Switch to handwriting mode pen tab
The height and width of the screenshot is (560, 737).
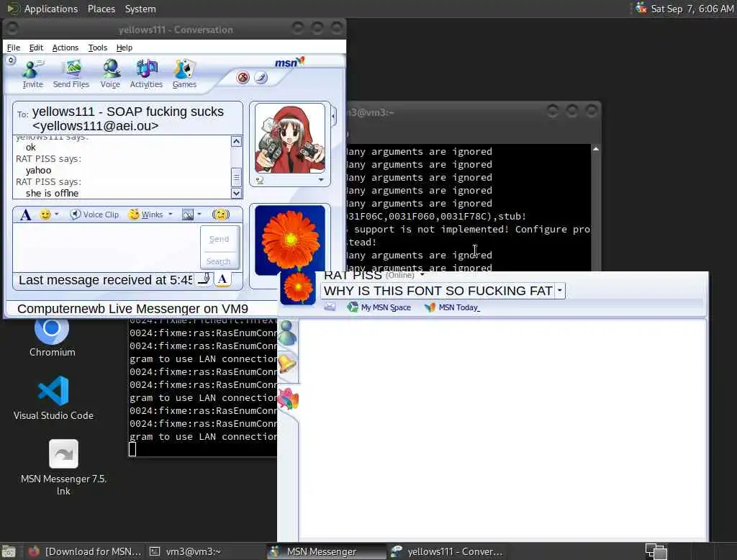pos(204,279)
